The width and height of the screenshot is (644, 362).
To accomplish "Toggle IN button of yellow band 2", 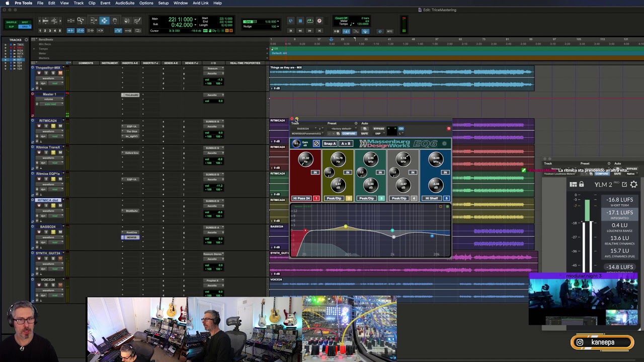I will click(347, 172).
